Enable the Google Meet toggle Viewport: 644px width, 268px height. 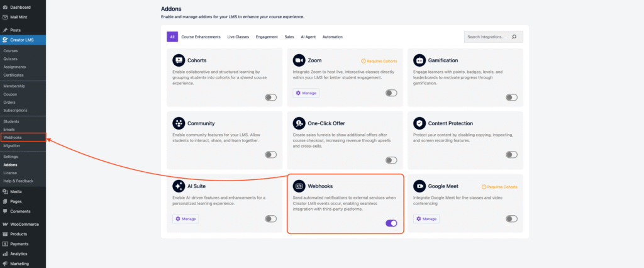[x=511, y=219]
